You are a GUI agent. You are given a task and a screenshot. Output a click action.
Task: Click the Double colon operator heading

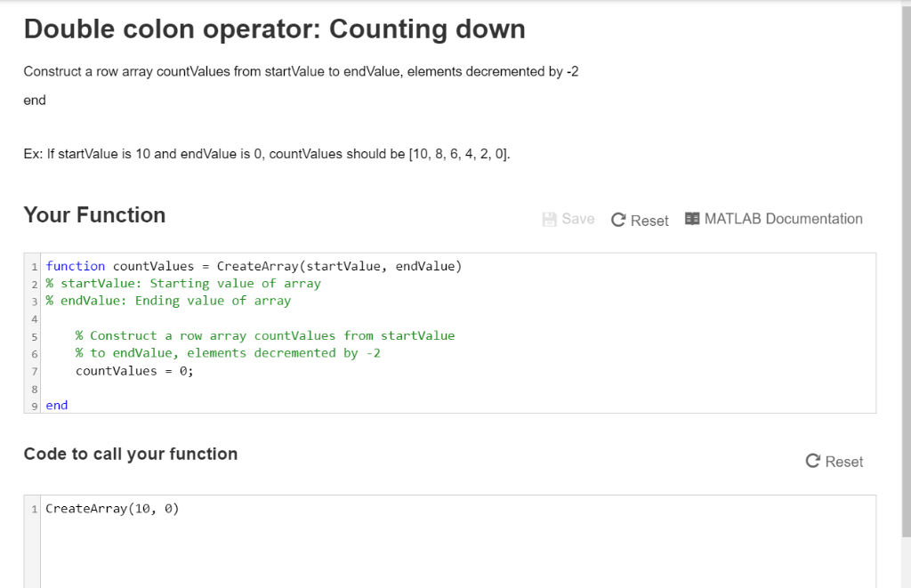pyautogui.click(x=274, y=29)
